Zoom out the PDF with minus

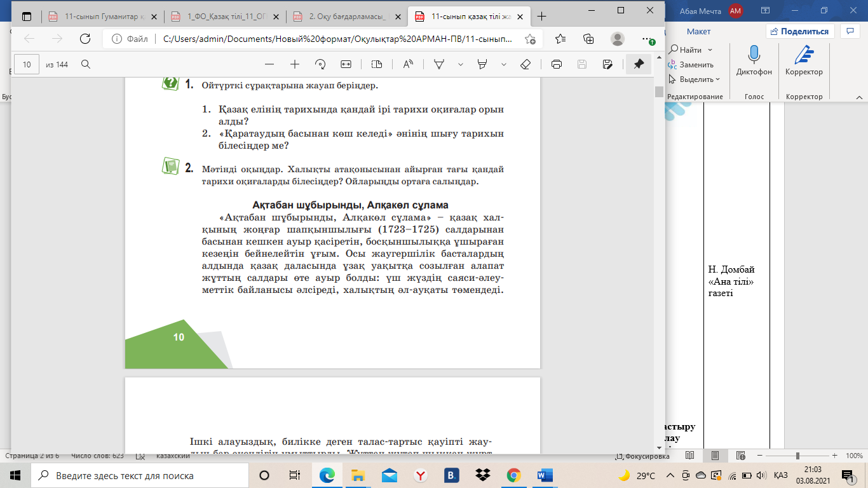269,64
